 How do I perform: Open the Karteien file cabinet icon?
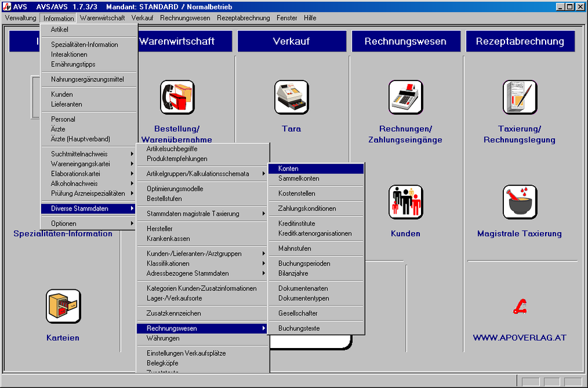(x=63, y=306)
